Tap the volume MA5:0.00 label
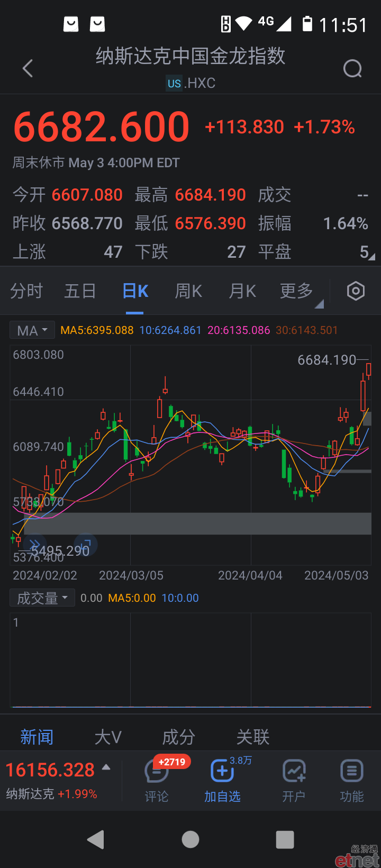The height and width of the screenshot is (868, 381). click(132, 598)
